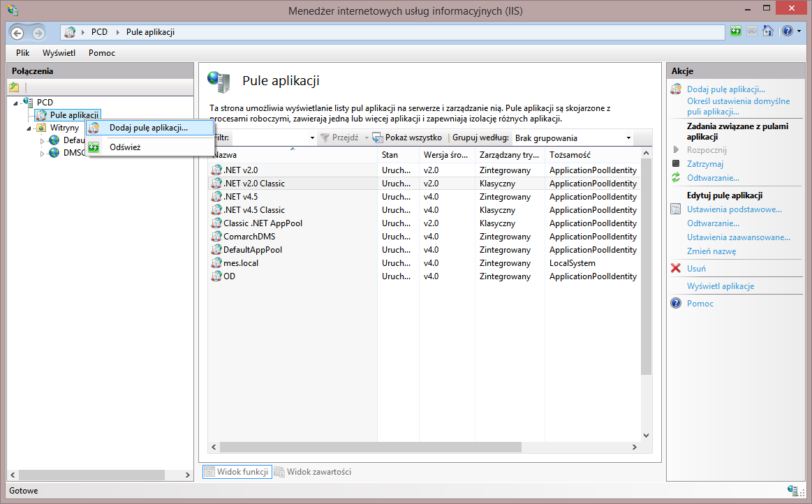Viewport: 812px width, 504px height.
Task: Collapse the Witryny tree node
Action: coord(29,128)
